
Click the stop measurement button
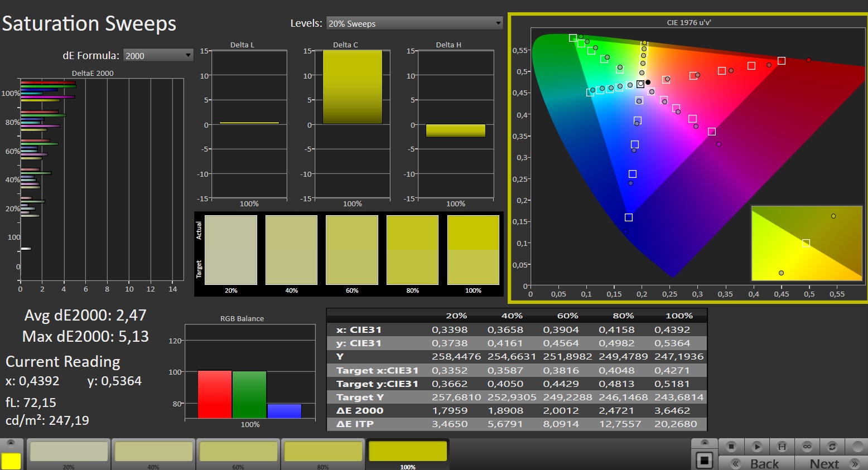pyautogui.click(x=731, y=447)
